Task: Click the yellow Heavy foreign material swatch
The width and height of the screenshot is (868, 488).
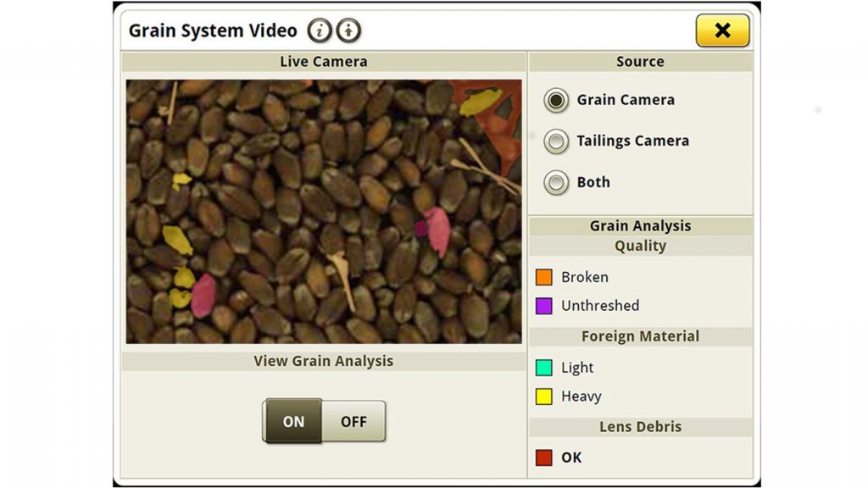Action: (543, 396)
